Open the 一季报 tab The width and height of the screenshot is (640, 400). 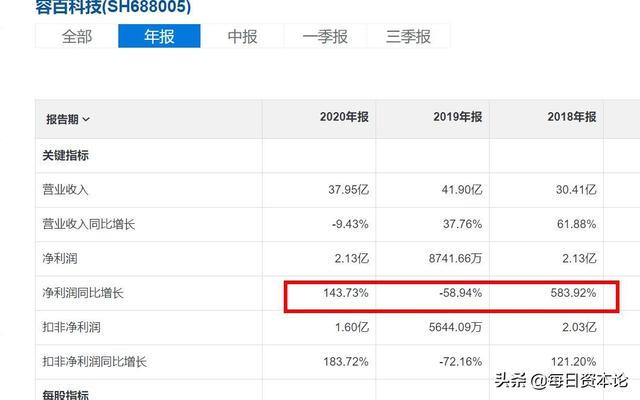click(x=325, y=36)
